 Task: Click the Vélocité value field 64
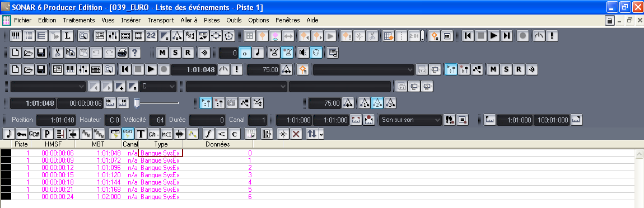tap(157, 120)
